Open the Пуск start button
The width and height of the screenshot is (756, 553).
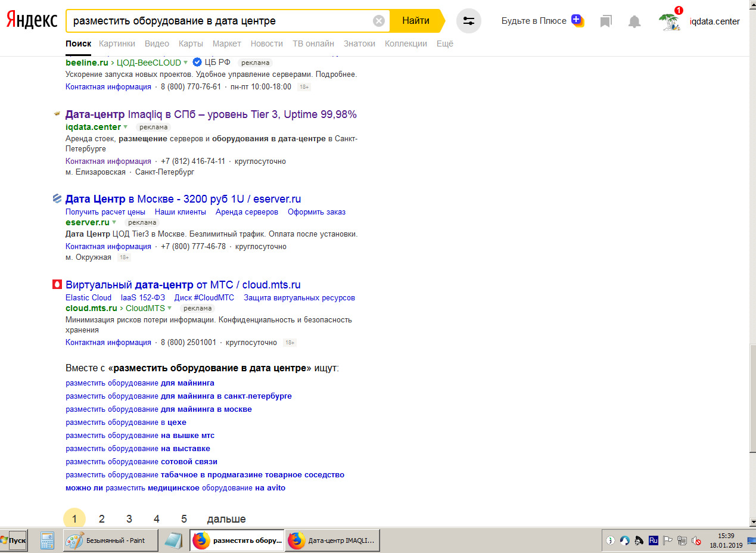point(13,540)
